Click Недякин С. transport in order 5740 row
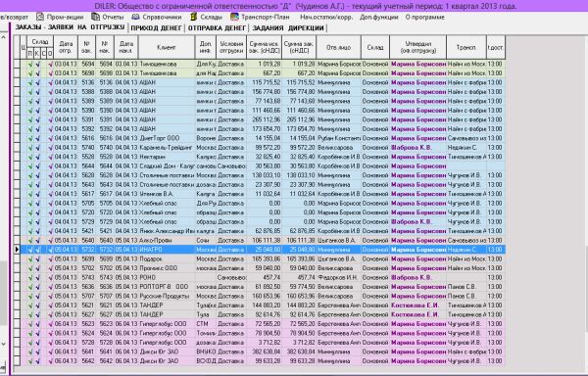The image size is (588, 376). pyautogui.click(x=466, y=148)
